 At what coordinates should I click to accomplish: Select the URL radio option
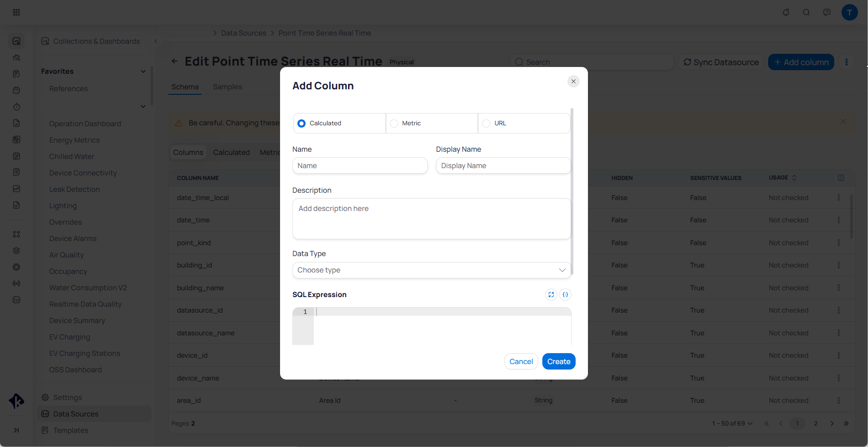pos(524,123)
